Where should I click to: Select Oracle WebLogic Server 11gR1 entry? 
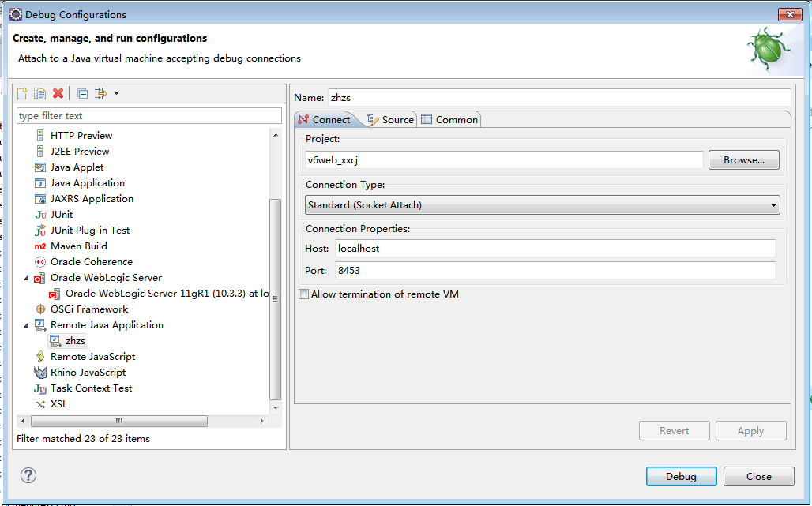tap(167, 294)
